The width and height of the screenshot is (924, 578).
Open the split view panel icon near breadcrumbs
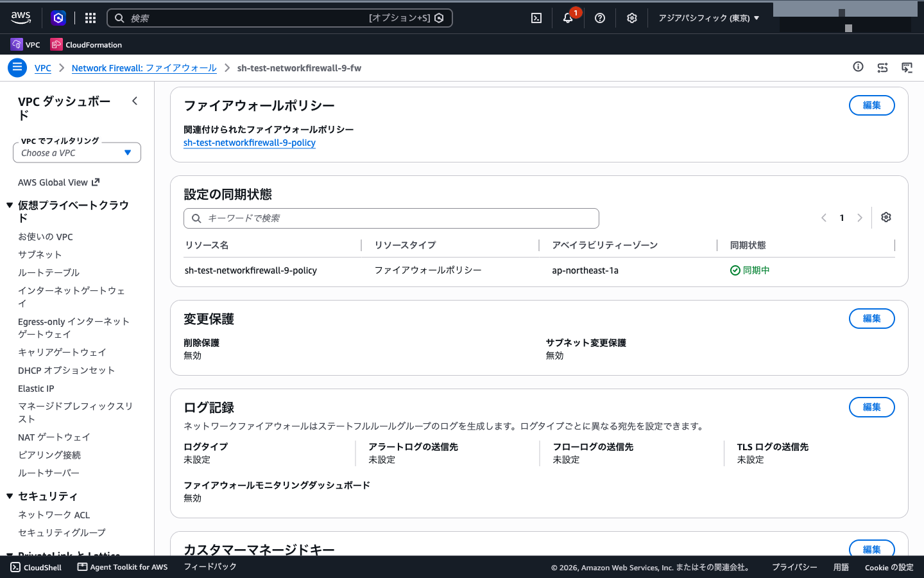[883, 67]
